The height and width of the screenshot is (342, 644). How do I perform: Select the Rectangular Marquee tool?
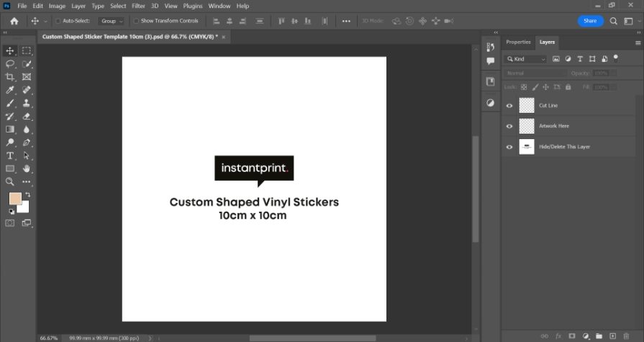tap(27, 50)
